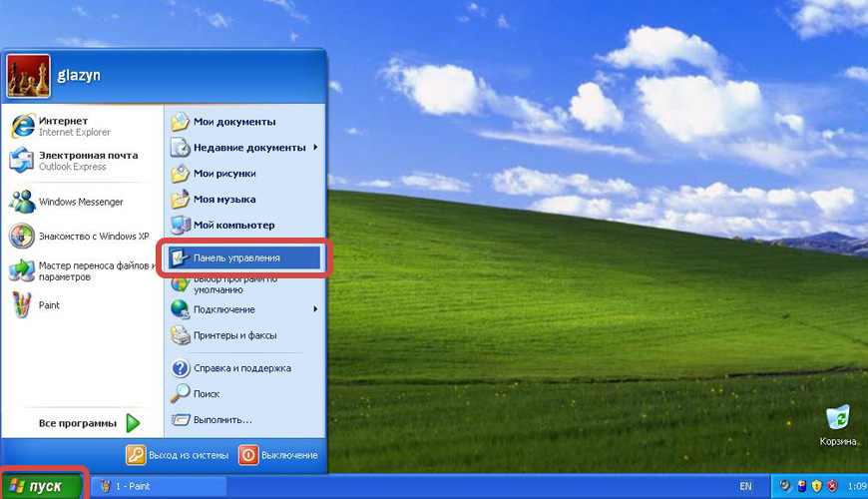Click the Internet Explorer subtitle text
The height and width of the screenshot is (499, 868).
pos(74,133)
